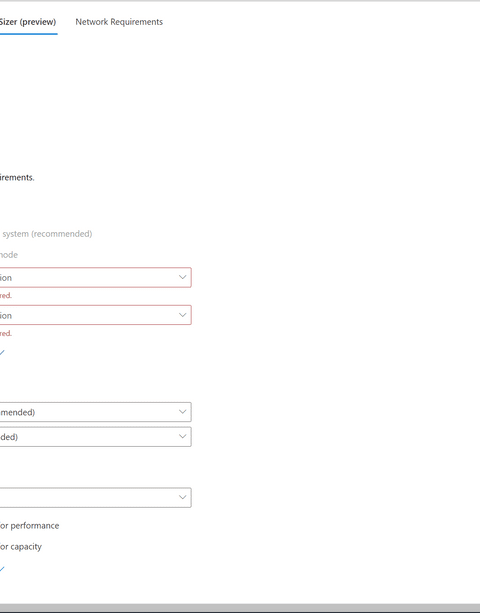
Task: Click blue chevron below second required-field message
Action: point(2,353)
